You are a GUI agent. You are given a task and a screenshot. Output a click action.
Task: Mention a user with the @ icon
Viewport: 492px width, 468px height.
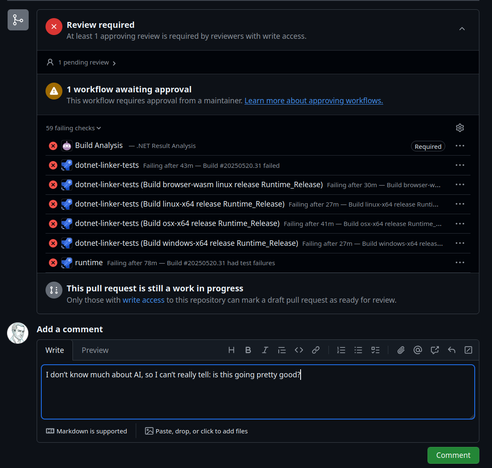[x=417, y=350]
